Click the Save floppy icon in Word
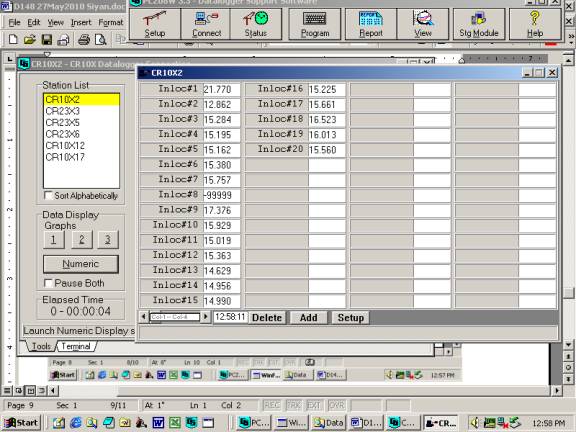 pos(47,39)
